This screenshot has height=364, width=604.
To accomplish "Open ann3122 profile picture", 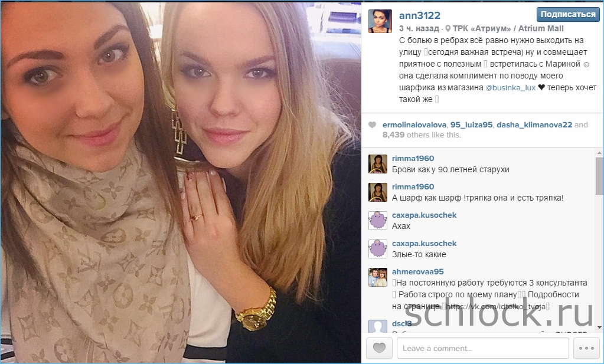I will (x=380, y=21).
